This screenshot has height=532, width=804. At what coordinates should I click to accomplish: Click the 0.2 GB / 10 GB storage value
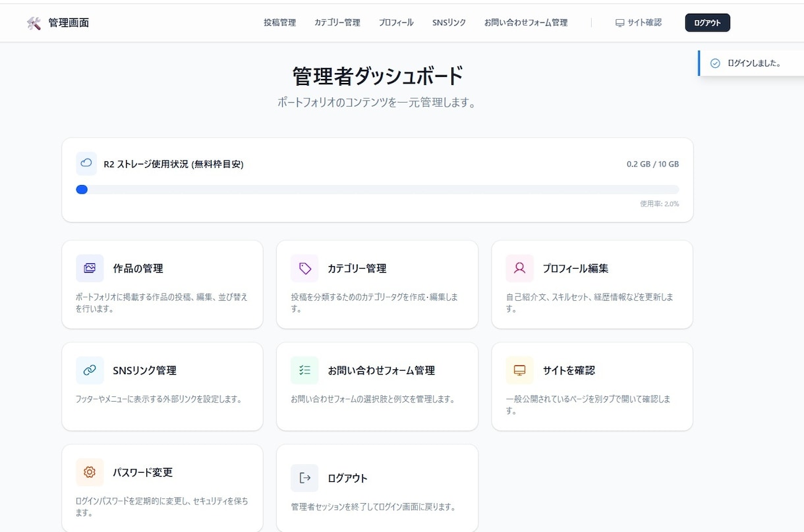pyautogui.click(x=652, y=164)
